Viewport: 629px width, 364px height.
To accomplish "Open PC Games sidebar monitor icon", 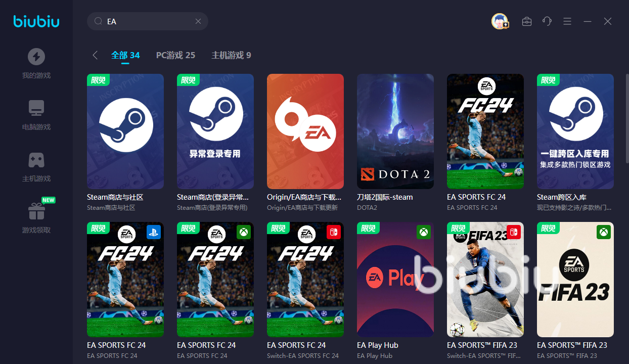I will (36, 108).
